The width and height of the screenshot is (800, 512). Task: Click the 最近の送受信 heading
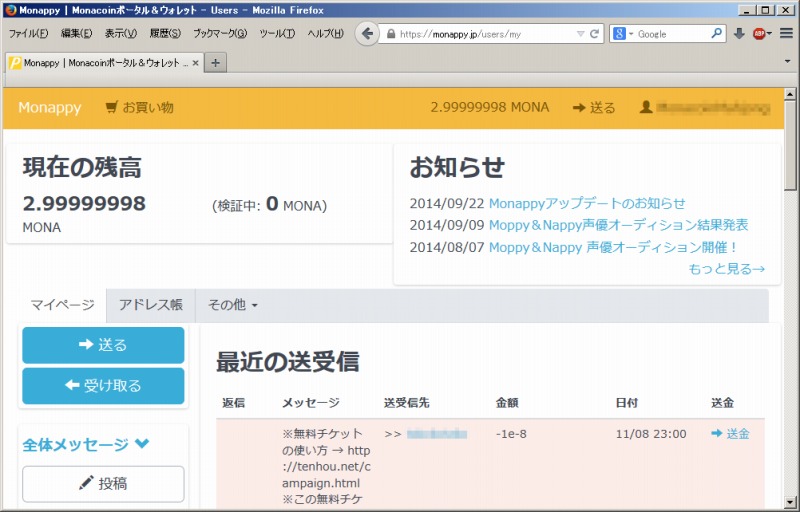[x=288, y=362]
